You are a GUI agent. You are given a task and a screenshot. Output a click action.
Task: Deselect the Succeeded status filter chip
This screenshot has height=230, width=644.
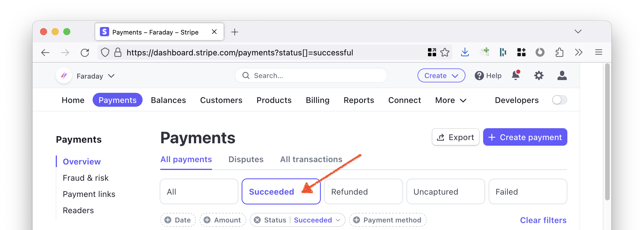pyautogui.click(x=280, y=191)
